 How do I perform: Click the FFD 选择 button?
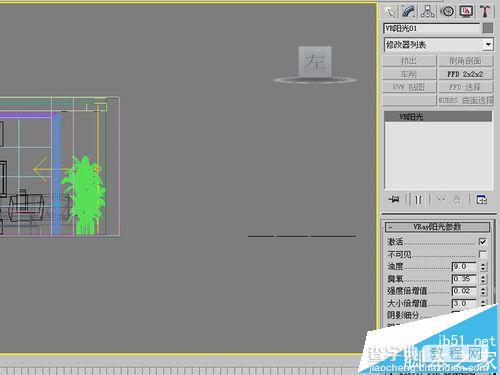[x=465, y=87]
